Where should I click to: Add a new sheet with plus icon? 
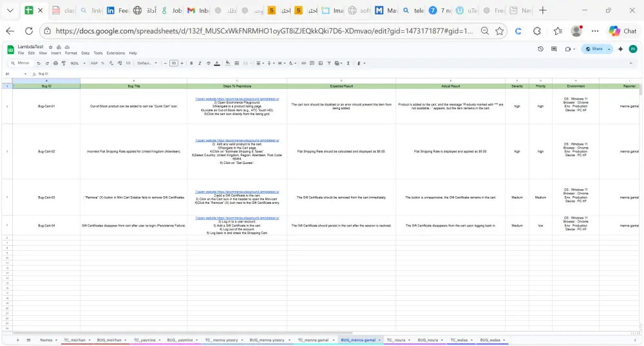pyautogui.click(x=17, y=340)
